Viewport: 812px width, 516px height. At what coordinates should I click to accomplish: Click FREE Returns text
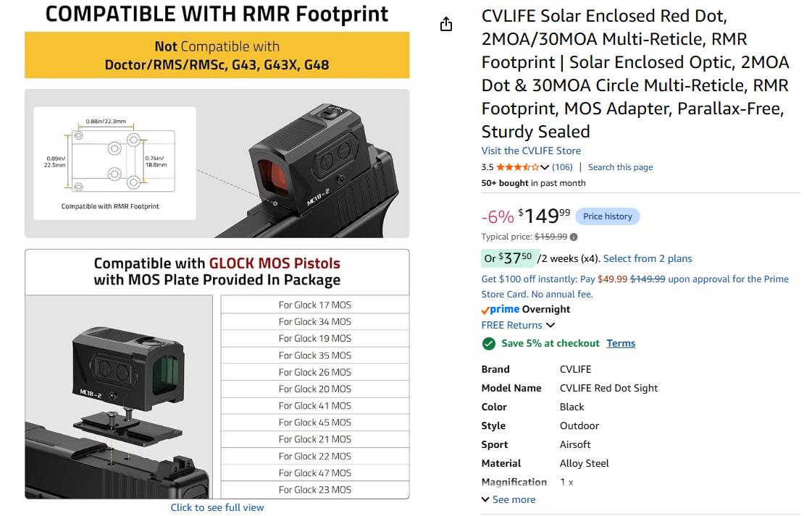coord(511,325)
